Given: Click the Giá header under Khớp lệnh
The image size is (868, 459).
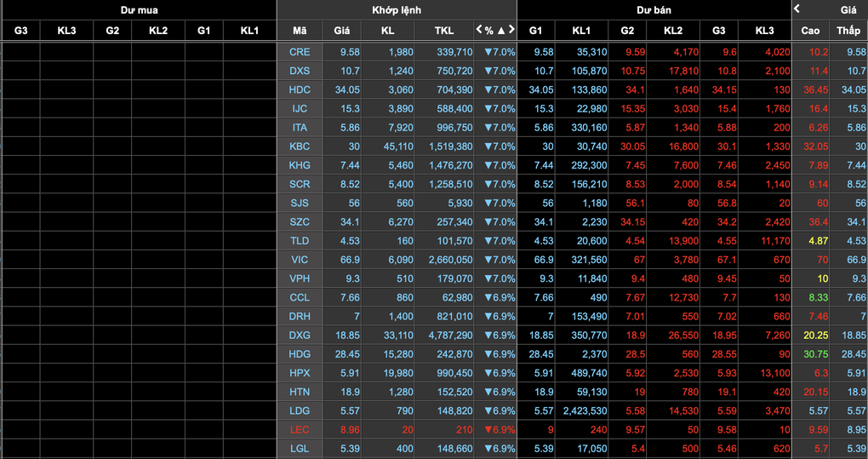Looking at the screenshot, I should 341,31.
